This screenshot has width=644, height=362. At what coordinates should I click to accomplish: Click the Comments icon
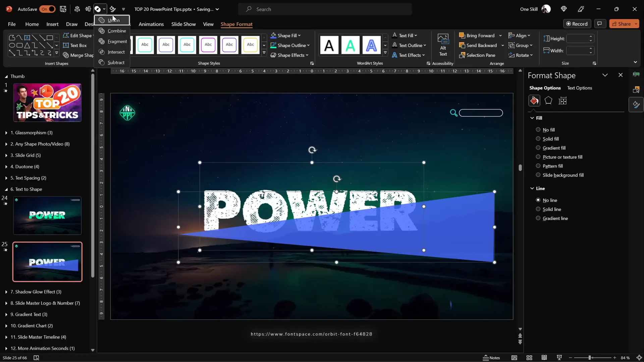(599, 24)
